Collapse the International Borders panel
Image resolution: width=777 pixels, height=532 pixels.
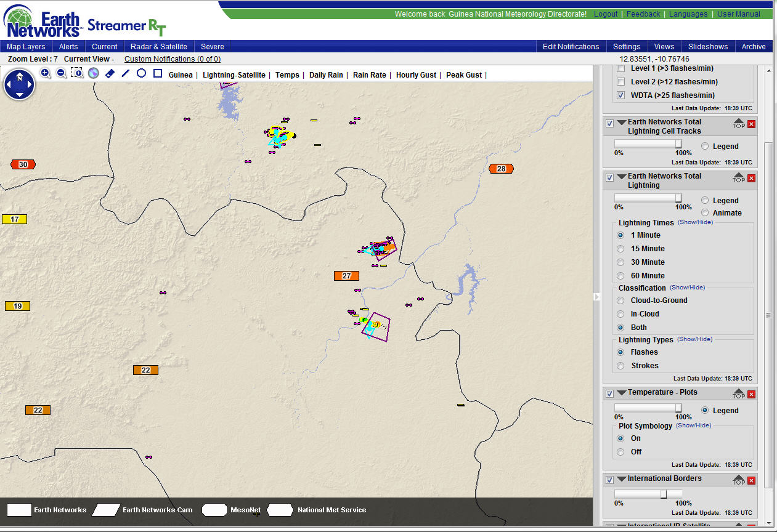tap(622, 479)
